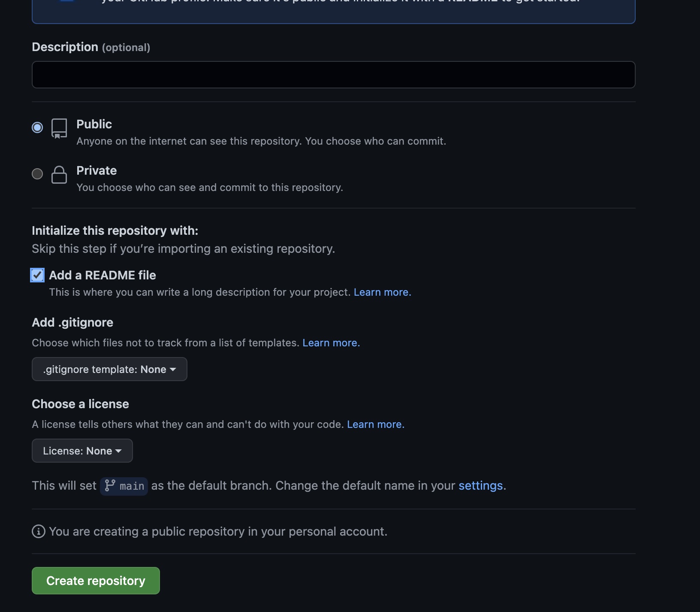
Task: Open the .gitignore template dropdown
Action: point(109,369)
